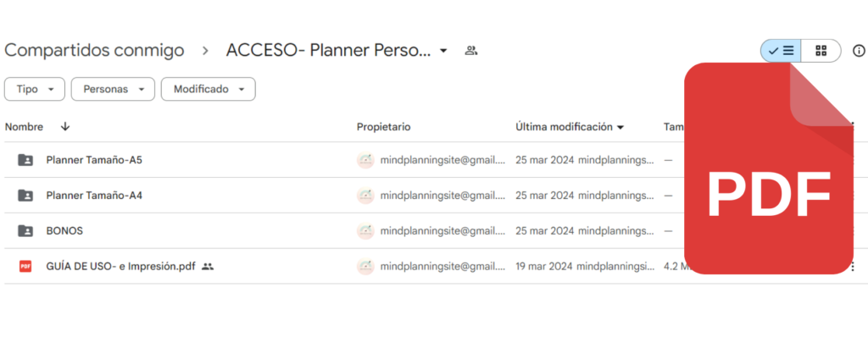
Task: Sort by the Nombre column header
Action: tap(24, 127)
